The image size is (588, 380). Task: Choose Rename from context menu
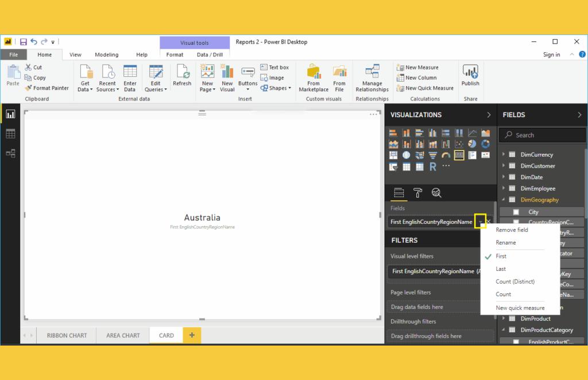505,242
